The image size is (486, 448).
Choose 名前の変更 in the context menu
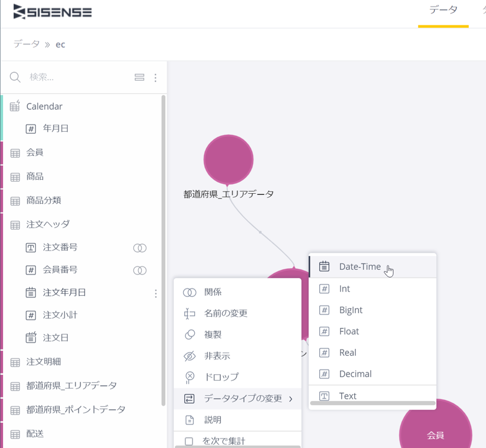point(238,313)
